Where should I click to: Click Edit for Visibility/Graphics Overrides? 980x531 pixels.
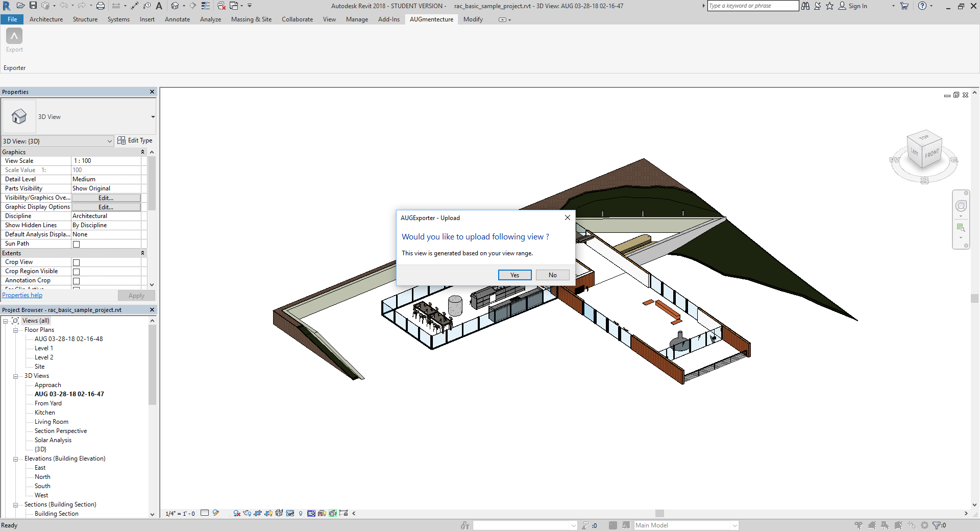(x=106, y=198)
